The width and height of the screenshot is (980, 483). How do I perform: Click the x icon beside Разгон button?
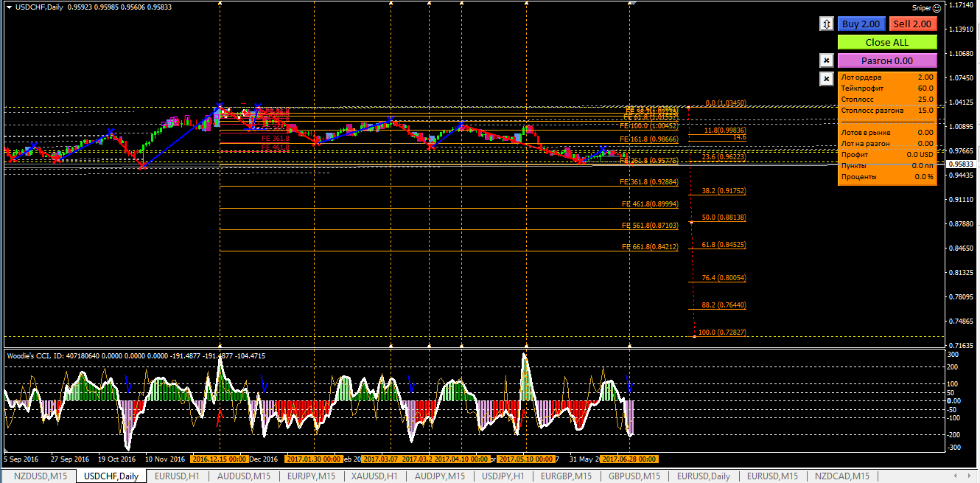click(x=827, y=60)
